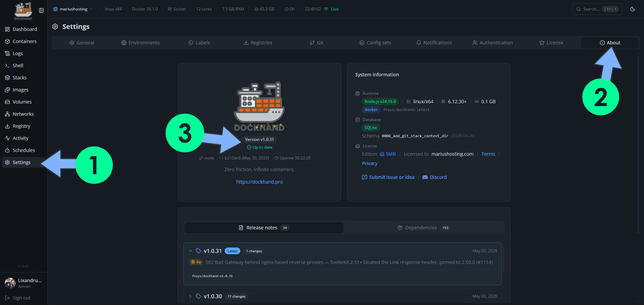Image resolution: width=644 pixels, height=305 pixels.
Task: Open the https://dockhand.pro link
Action: click(x=260, y=182)
